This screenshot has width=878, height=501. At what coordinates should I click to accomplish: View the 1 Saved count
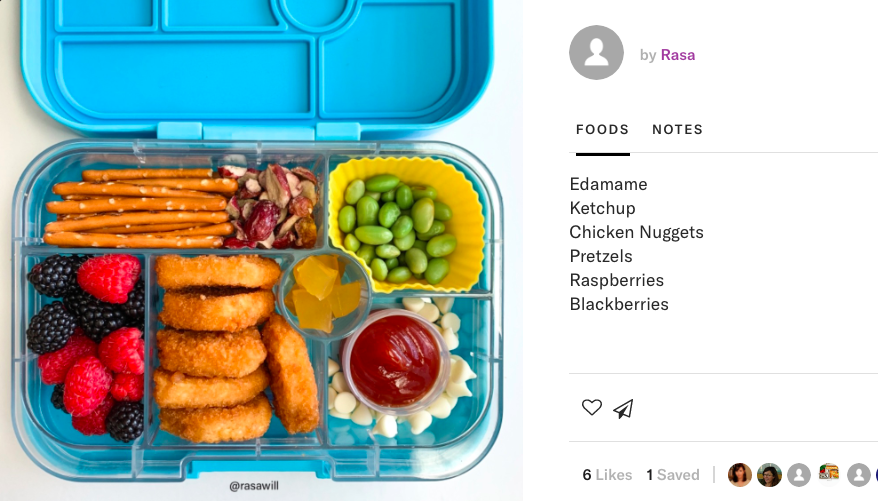(x=672, y=475)
